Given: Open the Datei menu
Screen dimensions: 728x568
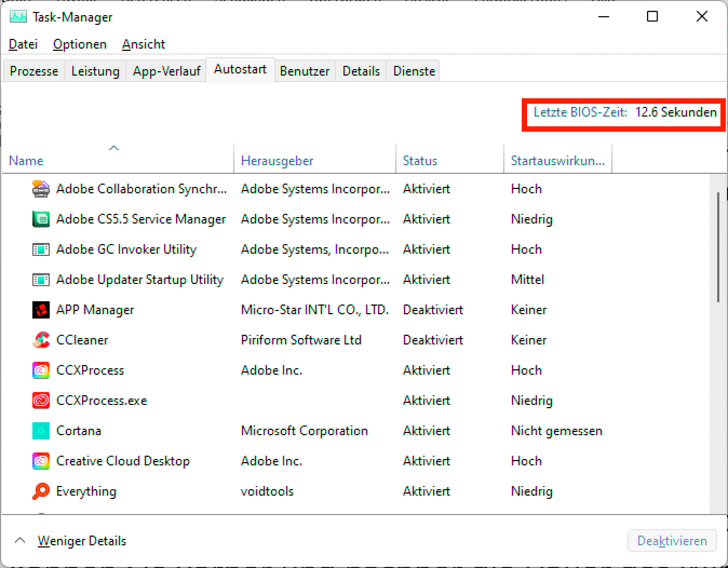Looking at the screenshot, I should (23, 44).
